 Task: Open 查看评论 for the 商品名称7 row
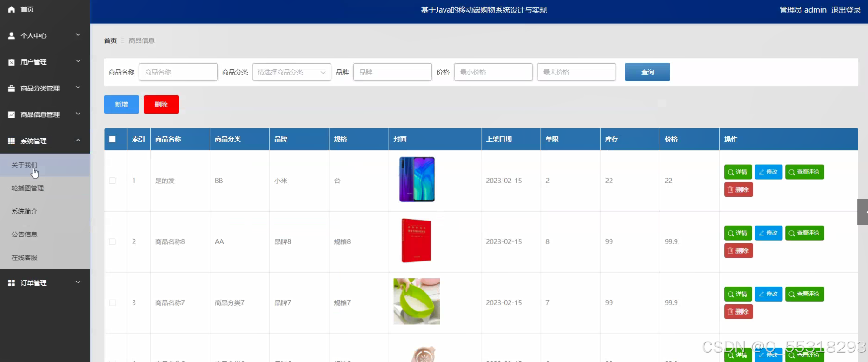pyautogui.click(x=804, y=294)
